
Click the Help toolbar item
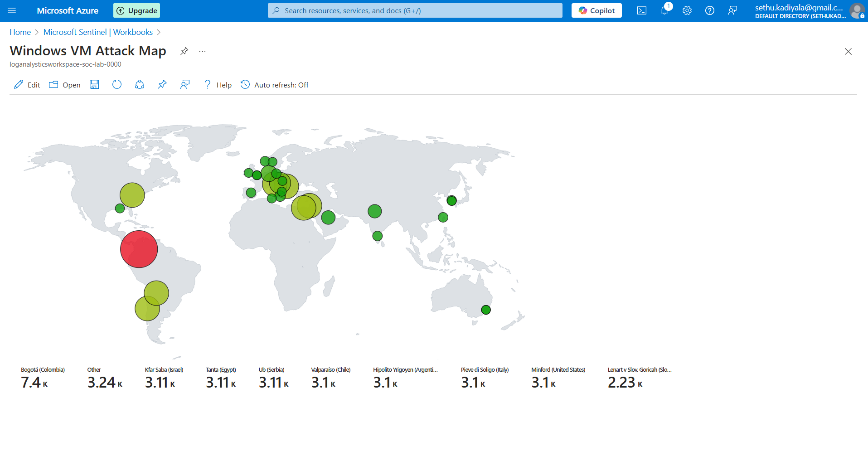(x=218, y=85)
